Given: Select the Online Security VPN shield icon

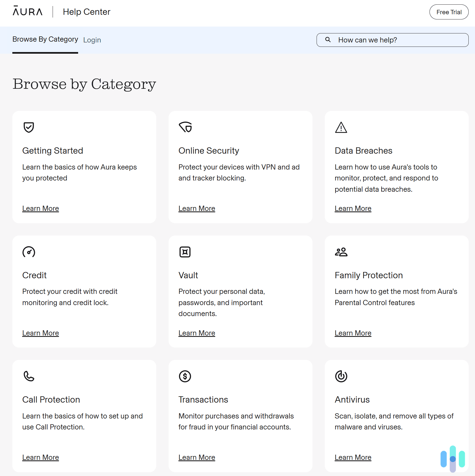Looking at the screenshot, I should tap(185, 127).
